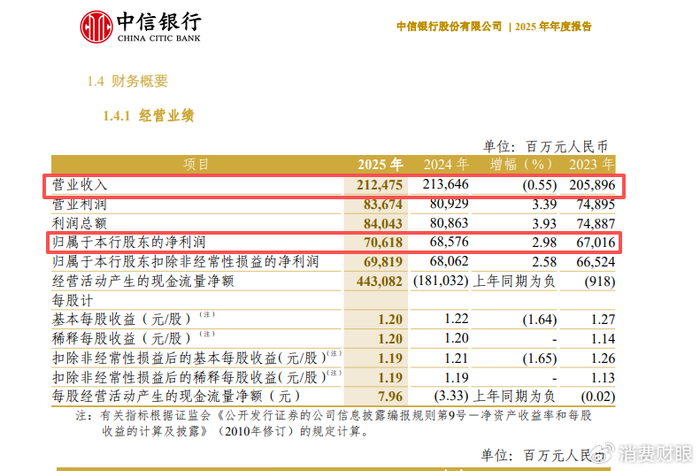The image size is (700, 471).
Task: Click the value 1.13 in the 2023 column
Action: (603, 377)
